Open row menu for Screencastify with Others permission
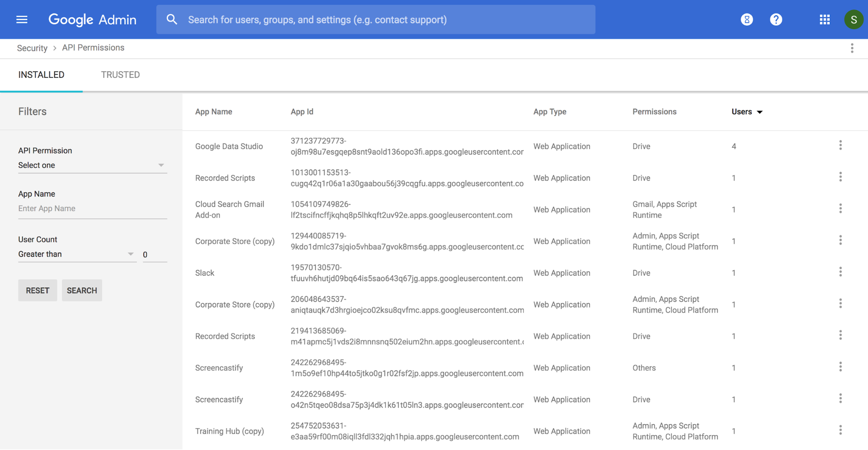The width and height of the screenshot is (868, 450). point(840,367)
